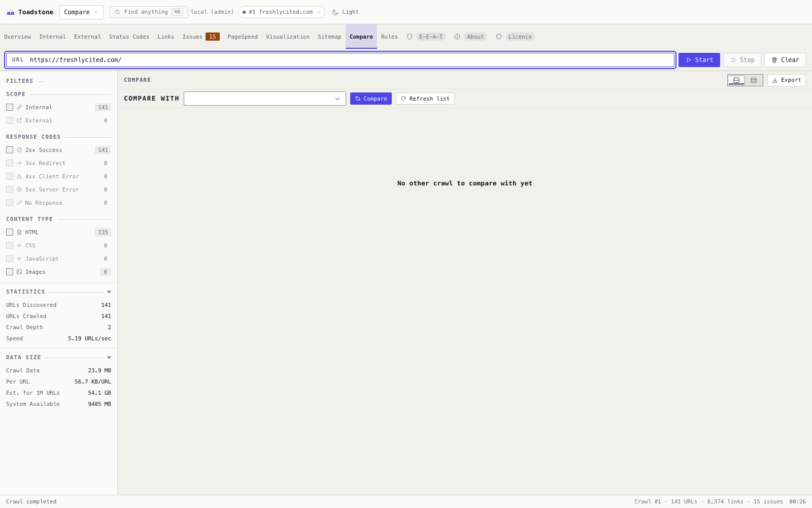This screenshot has width=812, height=508.
Task: Click the Toadstone logo icon
Action: click(x=11, y=12)
